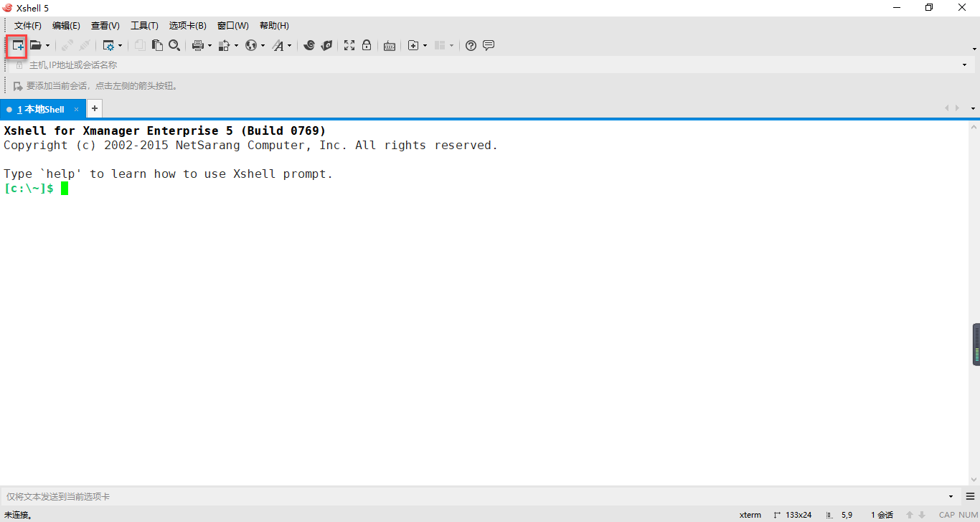Close the 本地Shell tab
This screenshot has width=980, height=522.
tap(77, 110)
